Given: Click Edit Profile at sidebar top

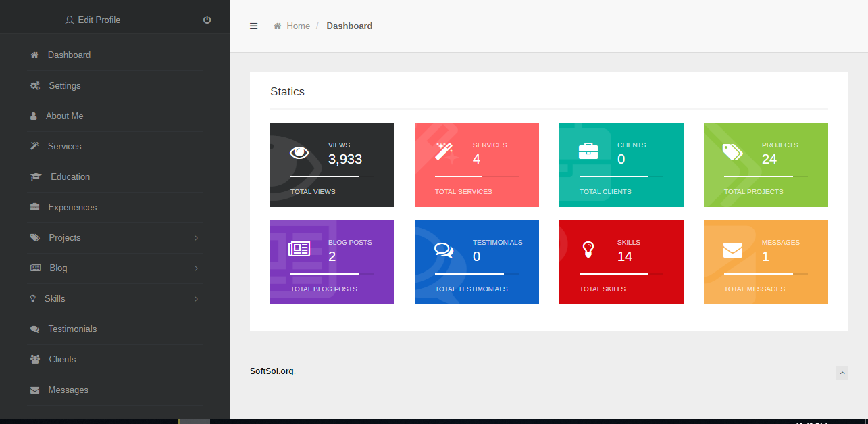Looking at the screenshot, I should (93, 20).
